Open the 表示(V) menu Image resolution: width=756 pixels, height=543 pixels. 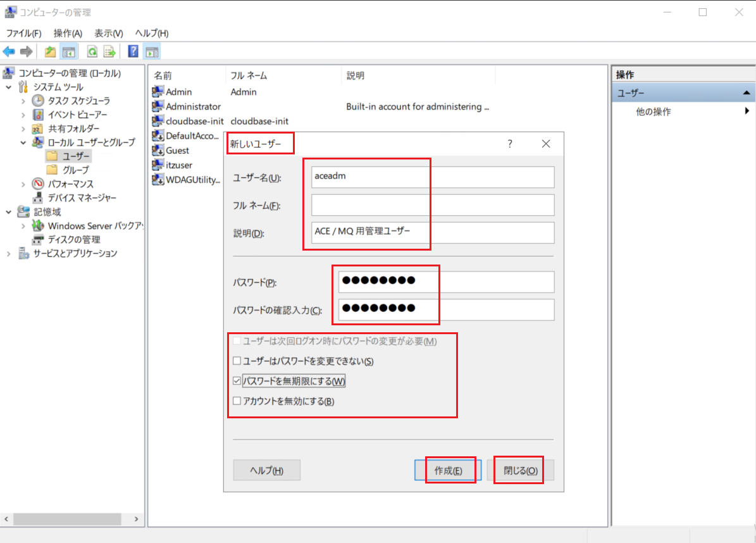point(108,34)
